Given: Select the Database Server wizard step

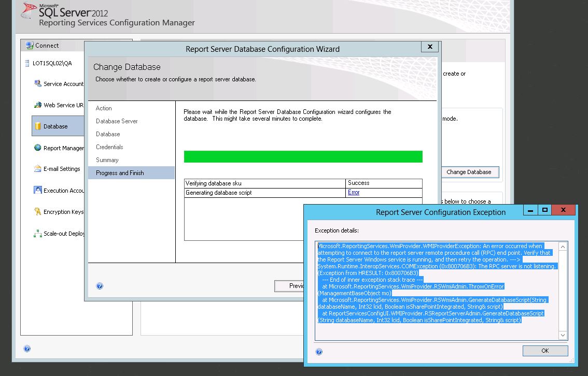Looking at the screenshot, I should click(x=117, y=121).
